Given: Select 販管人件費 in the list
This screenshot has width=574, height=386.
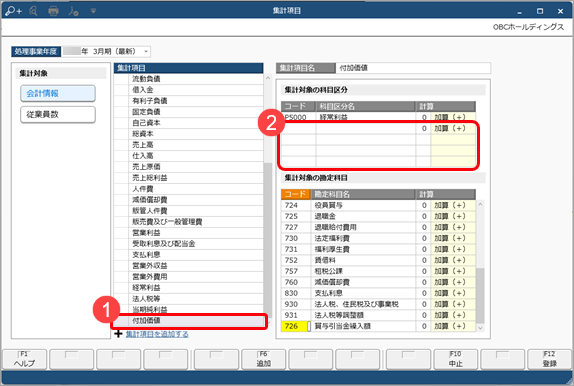Looking at the screenshot, I should [189, 211].
